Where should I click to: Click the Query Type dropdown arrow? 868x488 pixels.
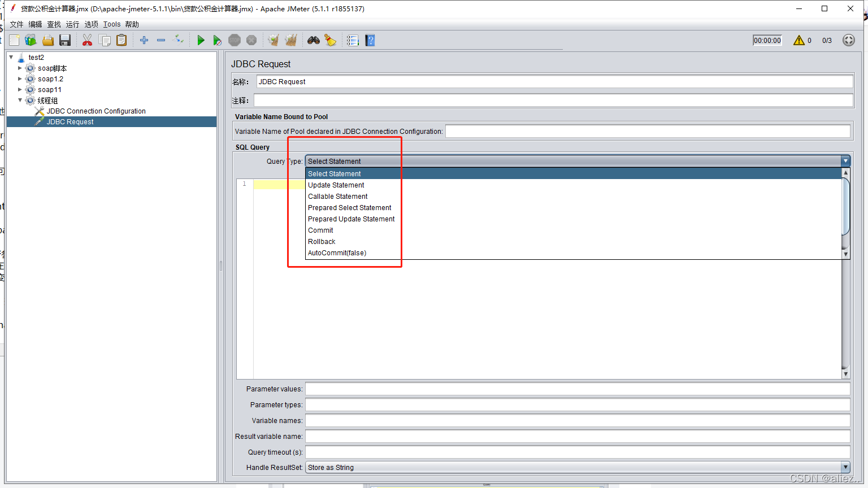coord(845,161)
